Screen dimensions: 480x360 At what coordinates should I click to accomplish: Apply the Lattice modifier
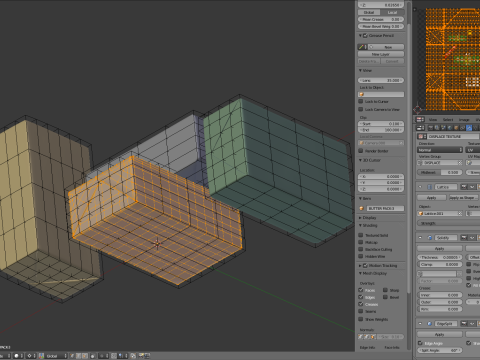click(432, 198)
